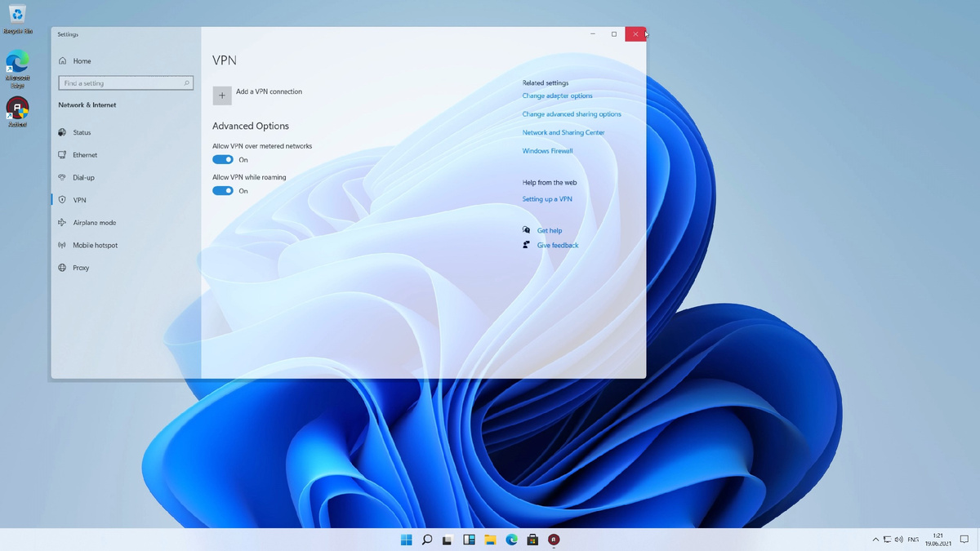Click the Network & Internet heading
This screenshot has height=551, width=980.
click(x=87, y=105)
